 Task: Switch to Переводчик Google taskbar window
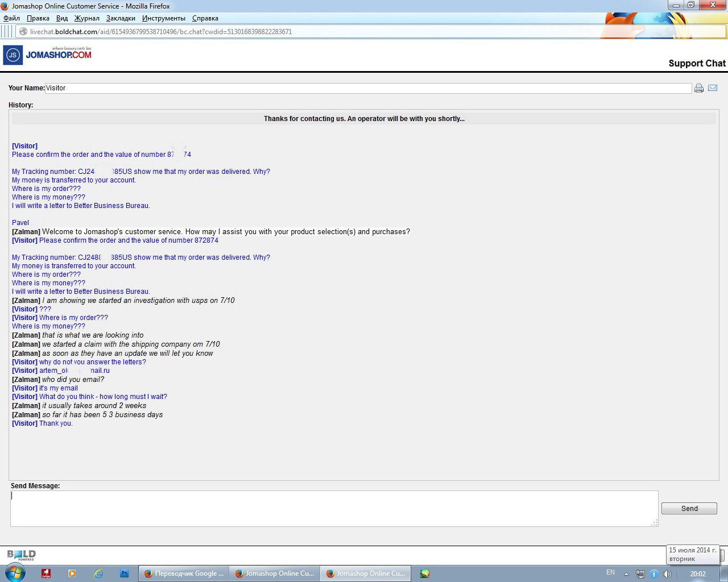coord(184,573)
